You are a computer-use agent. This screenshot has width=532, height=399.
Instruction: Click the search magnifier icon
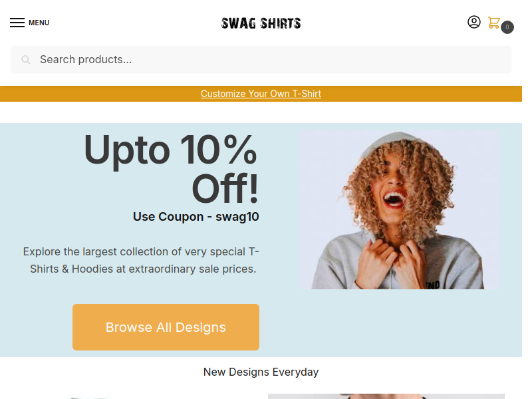click(26, 60)
